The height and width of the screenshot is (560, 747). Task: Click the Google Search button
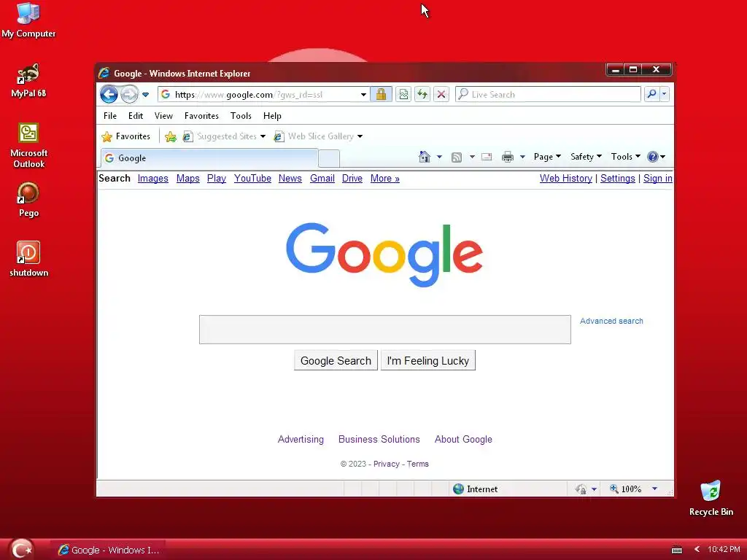click(x=336, y=360)
